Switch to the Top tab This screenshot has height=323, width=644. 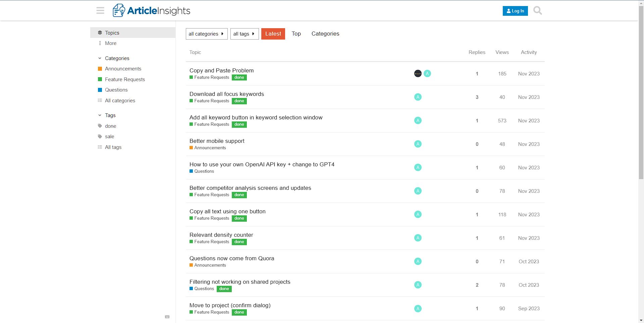(x=296, y=34)
